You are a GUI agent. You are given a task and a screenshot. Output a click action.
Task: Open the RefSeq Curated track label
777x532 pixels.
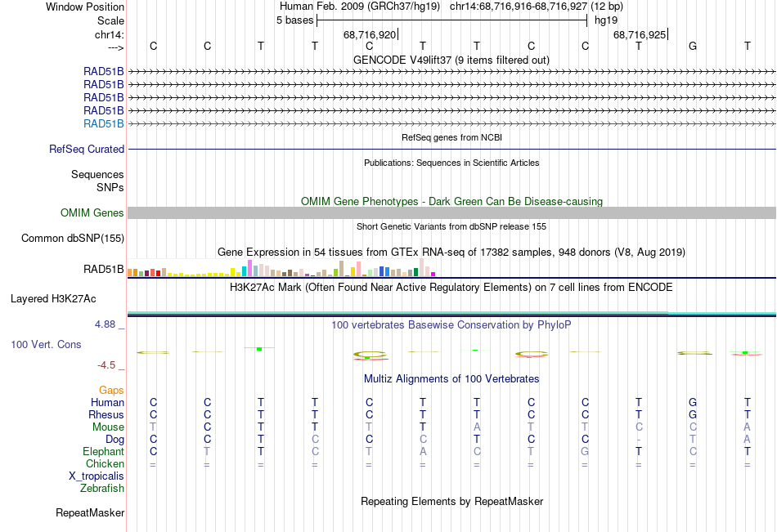point(87,149)
